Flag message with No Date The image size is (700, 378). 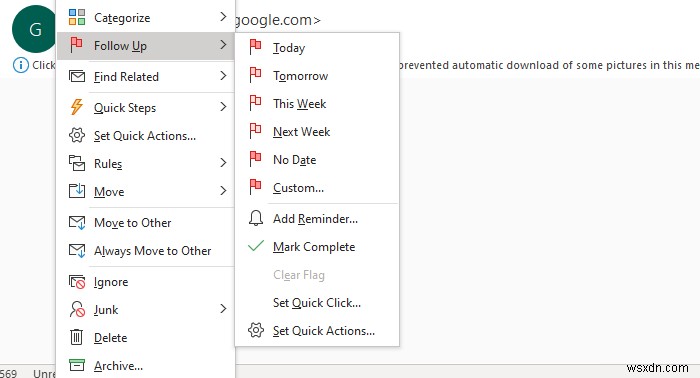coord(317,159)
